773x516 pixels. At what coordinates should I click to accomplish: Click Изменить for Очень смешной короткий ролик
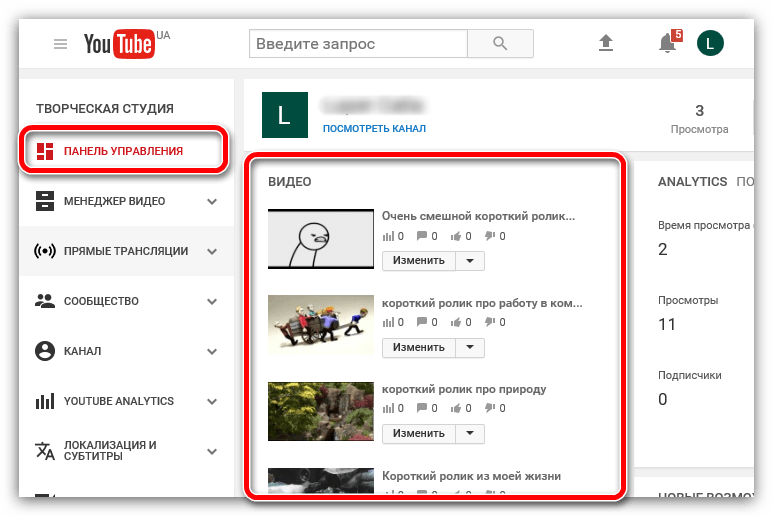[419, 261]
